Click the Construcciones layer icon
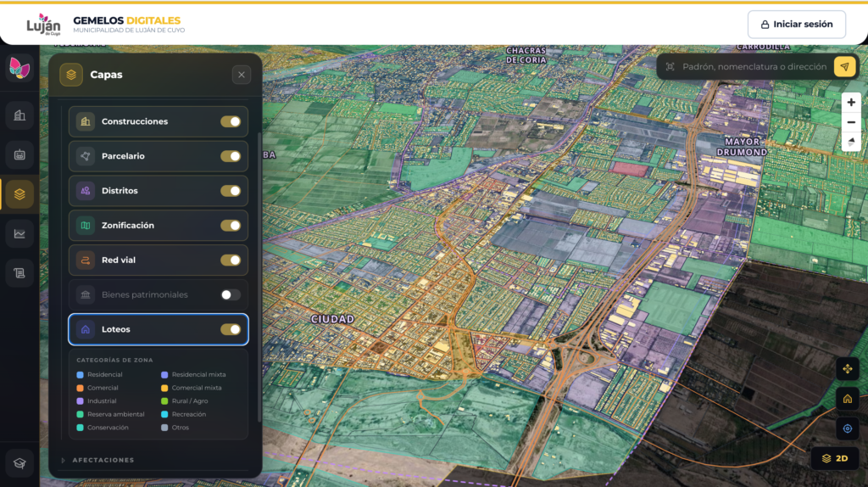This screenshot has height=487, width=868. (x=86, y=121)
